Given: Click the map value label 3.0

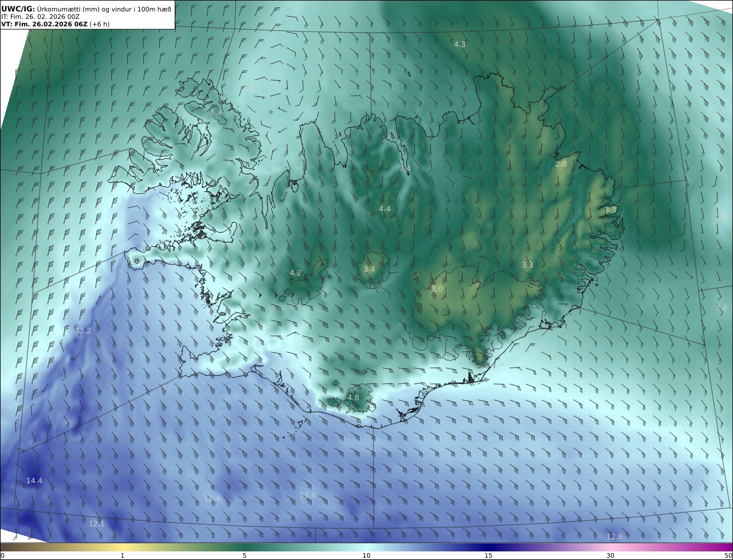Looking at the screenshot, I should pos(437,289).
